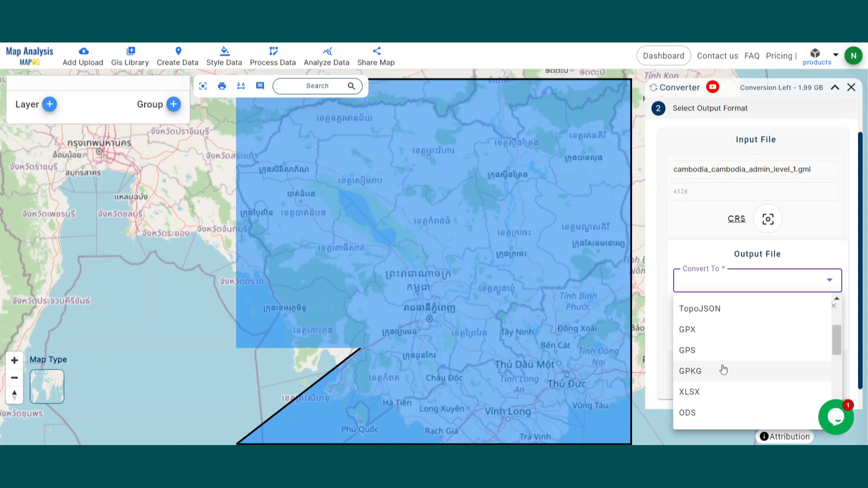Click the zoom-to-extent target icon
The height and width of the screenshot is (488, 868).
click(x=203, y=86)
